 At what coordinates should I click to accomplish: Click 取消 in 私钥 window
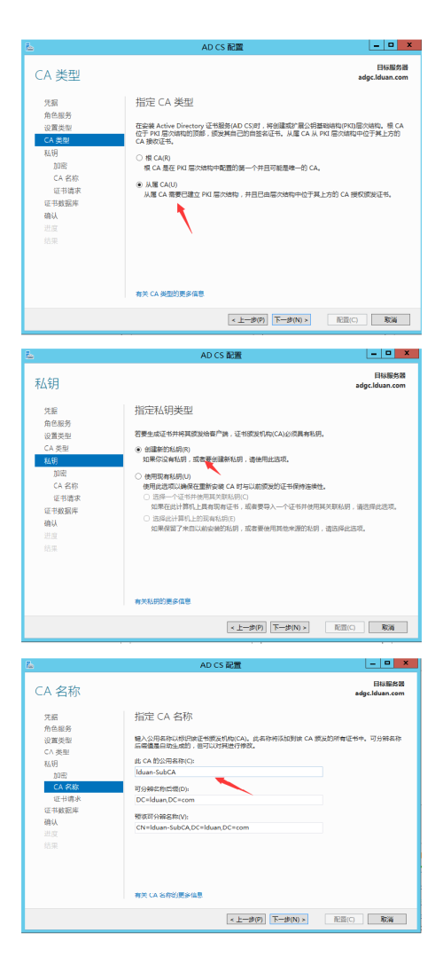click(388, 627)
